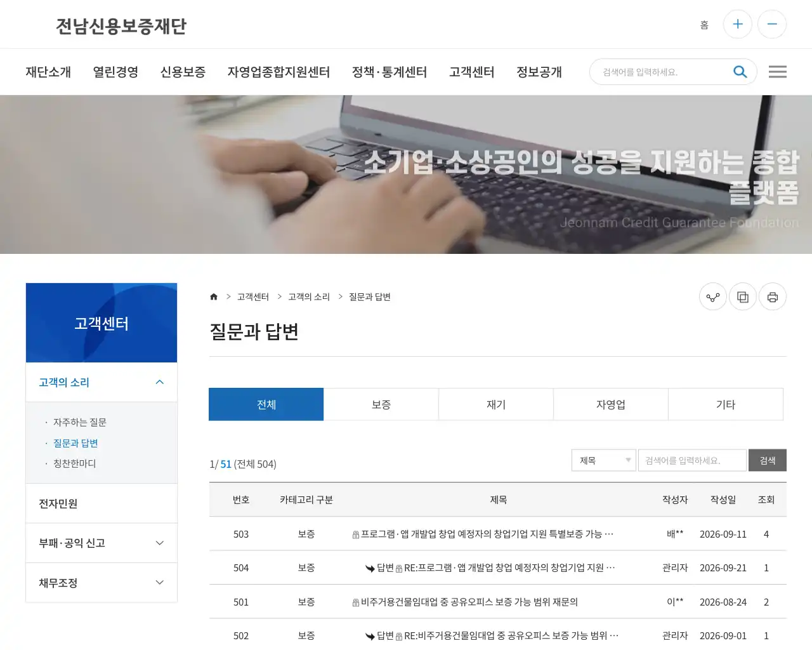Open 질문과 답변 sidebar link
812x650 pixels.
tap(75, 443)
